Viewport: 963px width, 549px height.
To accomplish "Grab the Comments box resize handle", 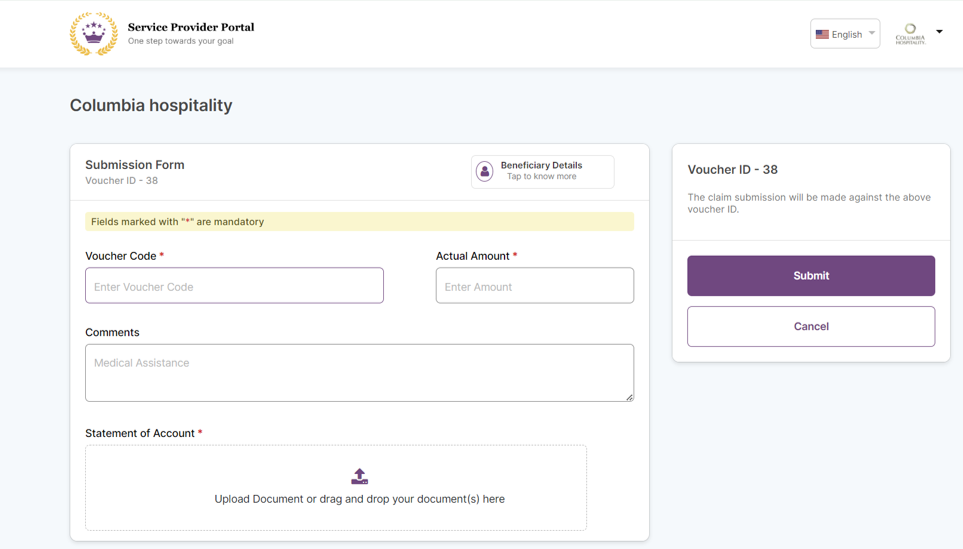I will point(629,397).
